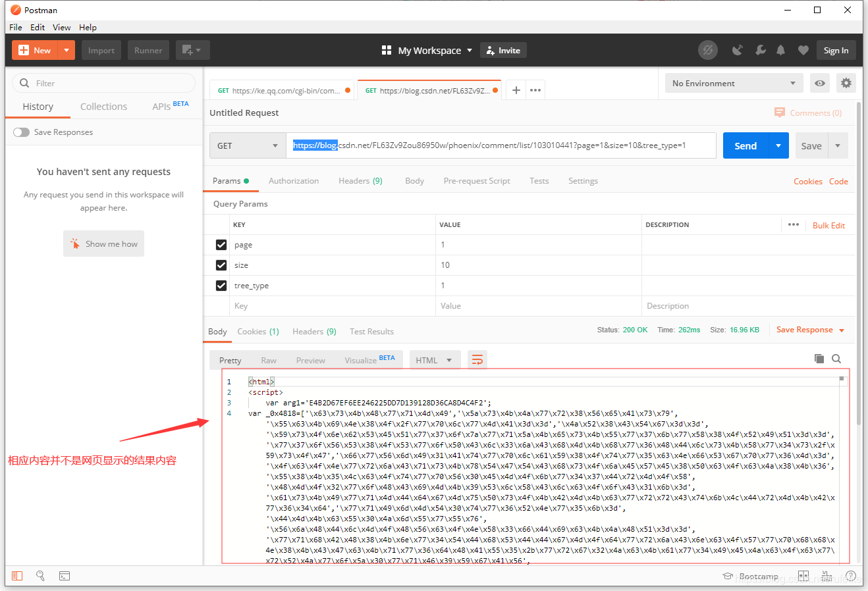Toggle the Save Responses switch

click(22, 132)
